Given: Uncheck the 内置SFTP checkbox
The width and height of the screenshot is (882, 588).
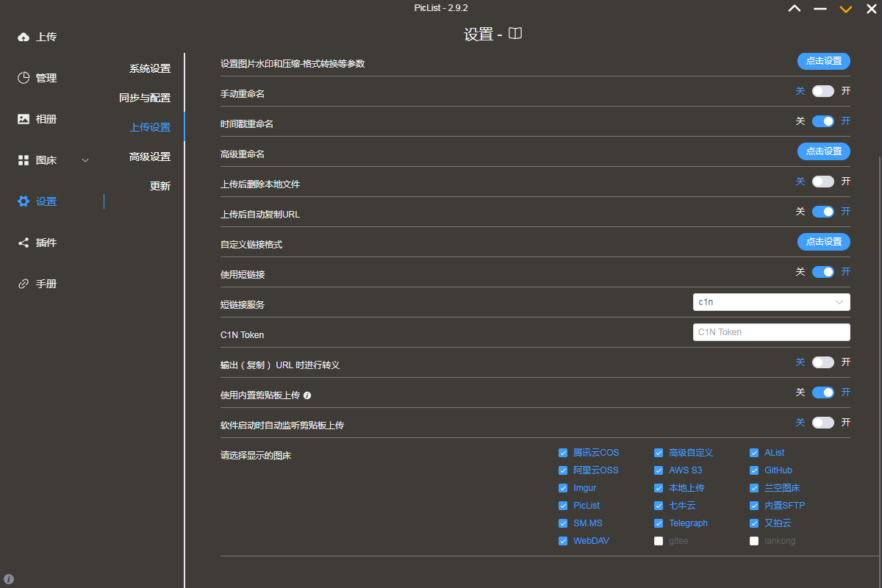Looking at the screenshot, I should (754, 506).
